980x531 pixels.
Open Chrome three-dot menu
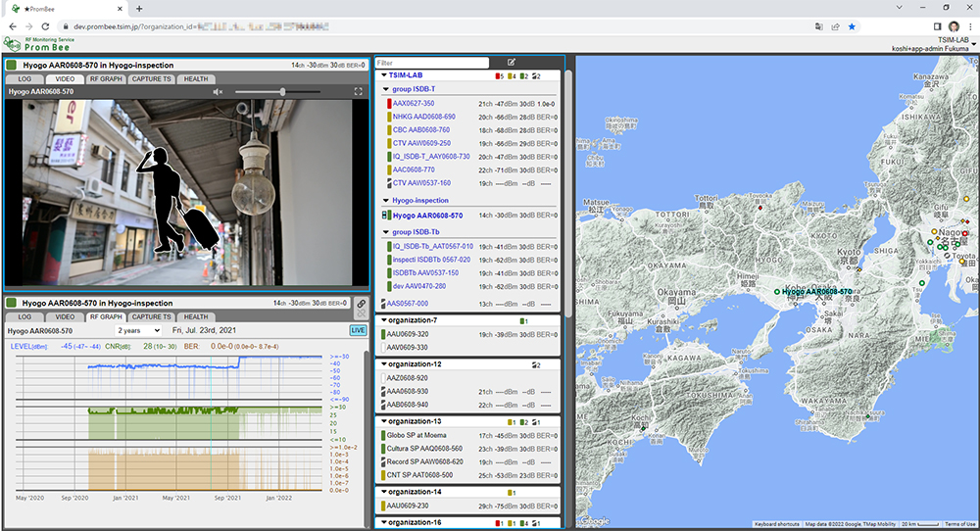(x=970, y=26)
